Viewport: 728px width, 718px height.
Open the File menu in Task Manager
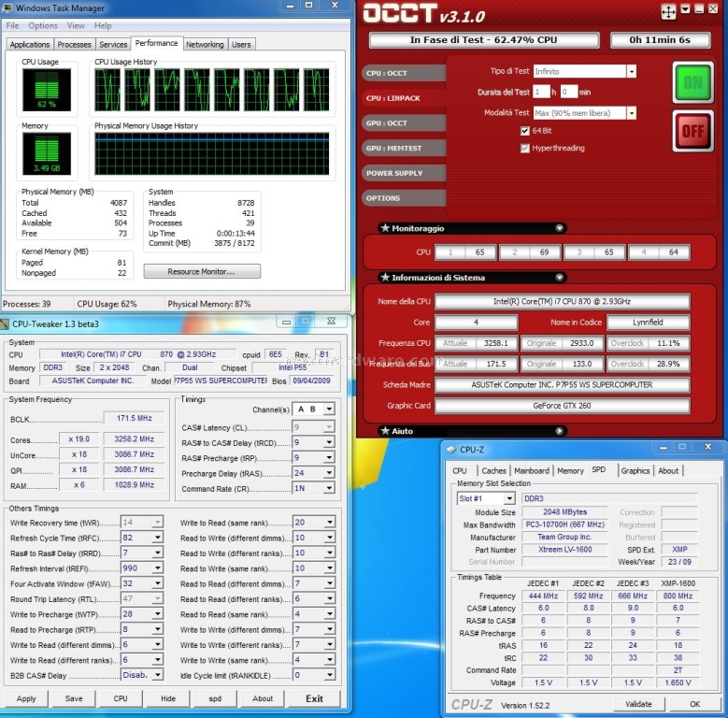pos(12,25)
